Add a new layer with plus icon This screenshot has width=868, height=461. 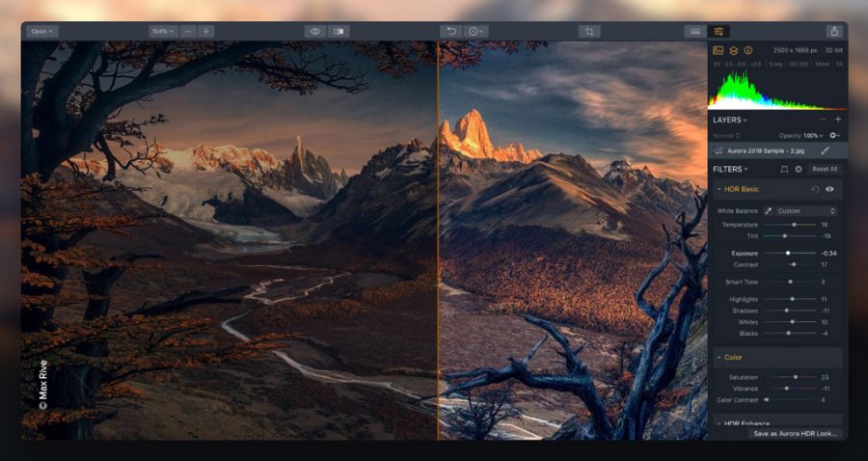point(838,120)
